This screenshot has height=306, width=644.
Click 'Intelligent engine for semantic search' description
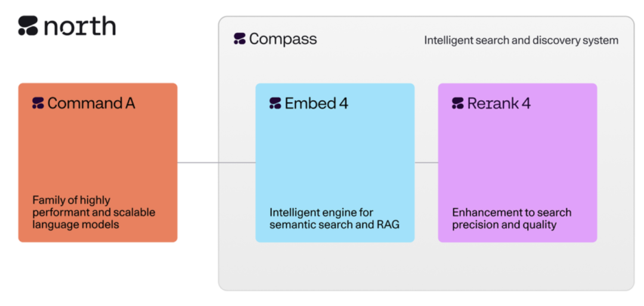tap(335, 218)
